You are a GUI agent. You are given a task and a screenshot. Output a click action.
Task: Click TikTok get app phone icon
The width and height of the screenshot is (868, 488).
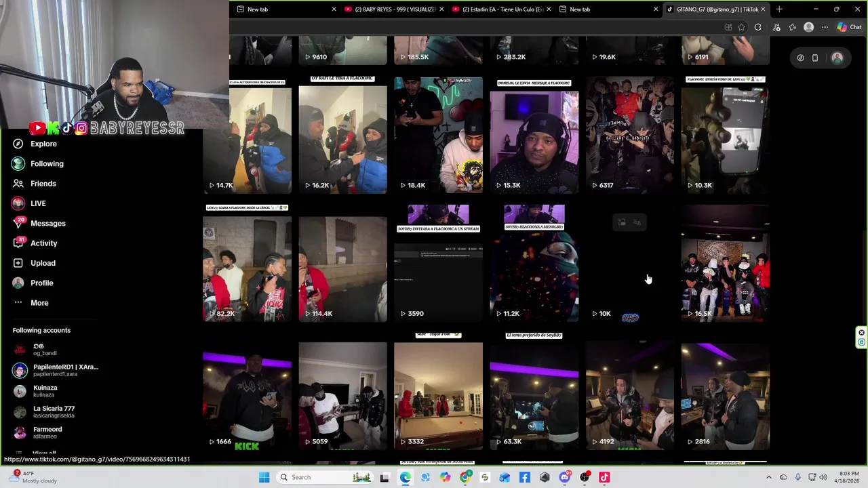815,58
